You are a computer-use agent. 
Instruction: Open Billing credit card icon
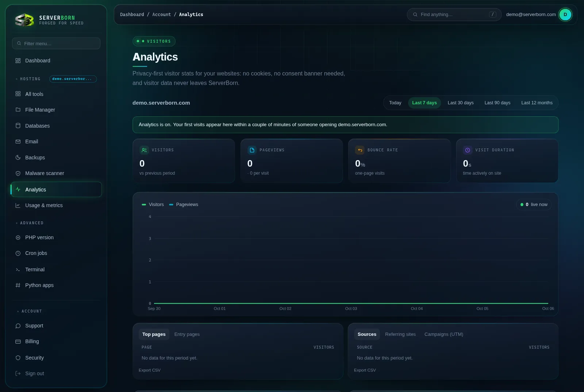coord(18,341)
